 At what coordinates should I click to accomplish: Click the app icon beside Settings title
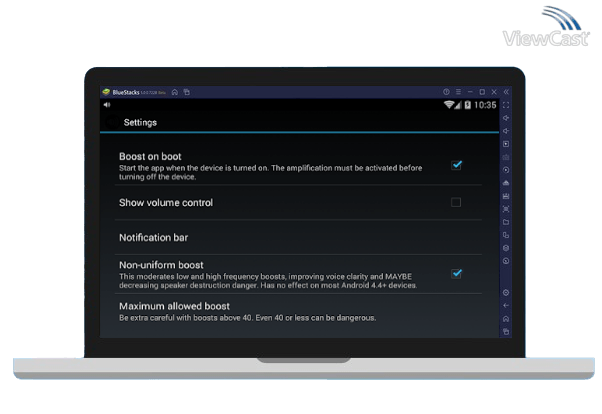112,123
